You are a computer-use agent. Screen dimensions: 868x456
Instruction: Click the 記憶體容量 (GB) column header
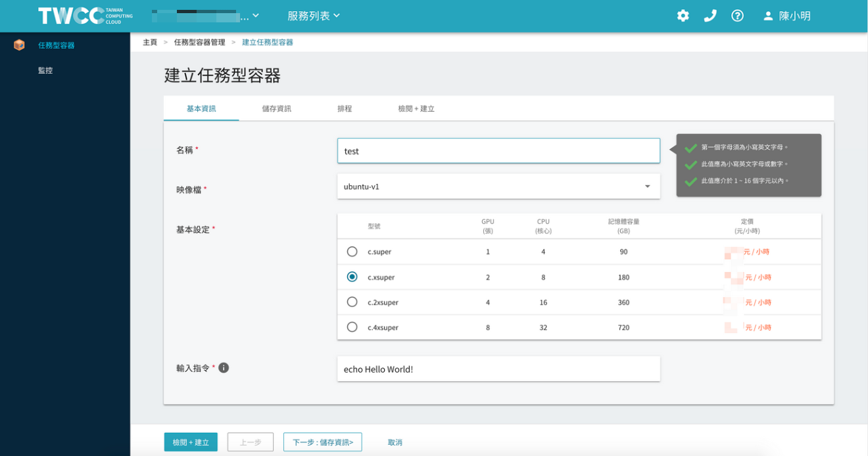(623, 226)
